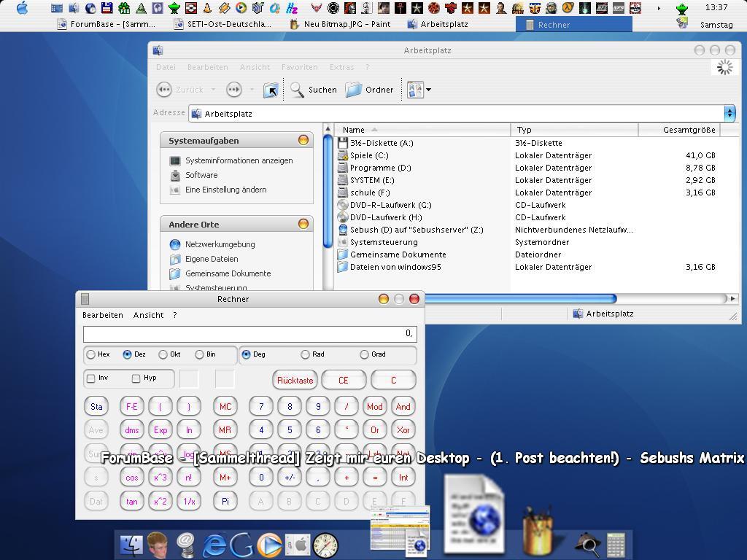747x560 pixels.
Task: Enable the Inv checkbox
Action: (x=91, y=378)
